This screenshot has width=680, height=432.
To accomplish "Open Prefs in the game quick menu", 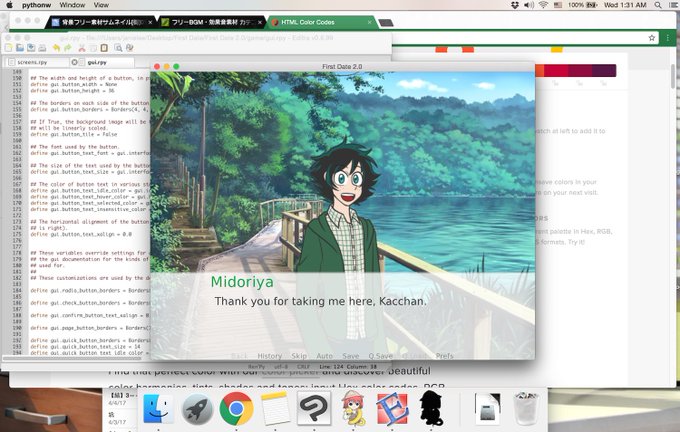I will click(445, 356).
